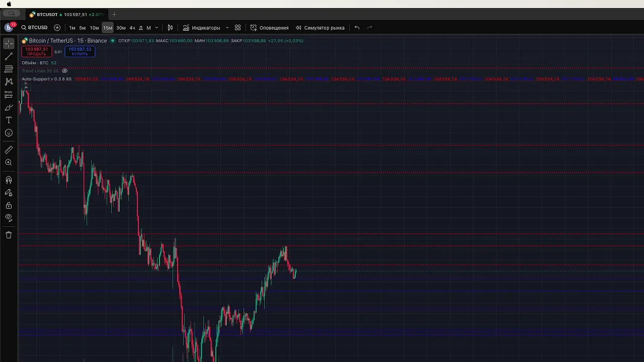Open the user profile avatar menu

coord(9,27)
